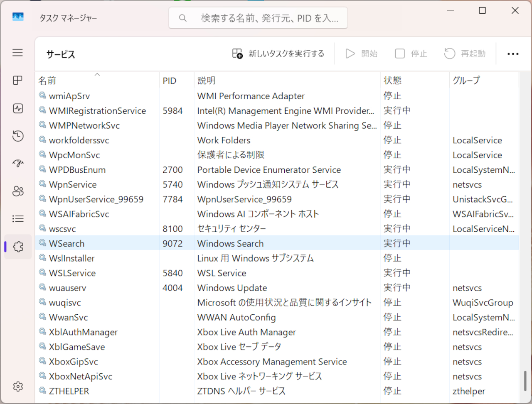Select the WMPNetworkSvc service name
This screenshot has height=404, width=532.
point(84,125)
